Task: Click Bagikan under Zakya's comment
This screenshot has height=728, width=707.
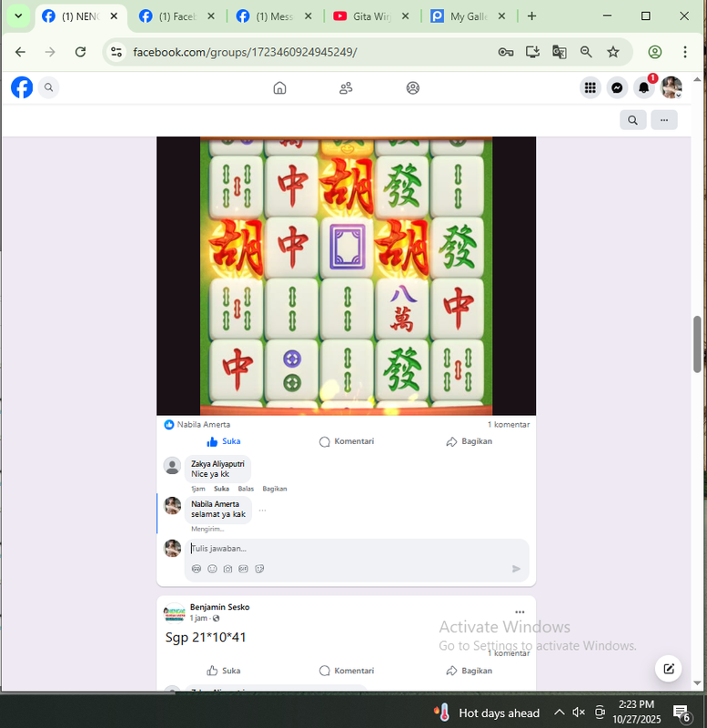Action: pyautogui.click(x=275, y=489)
